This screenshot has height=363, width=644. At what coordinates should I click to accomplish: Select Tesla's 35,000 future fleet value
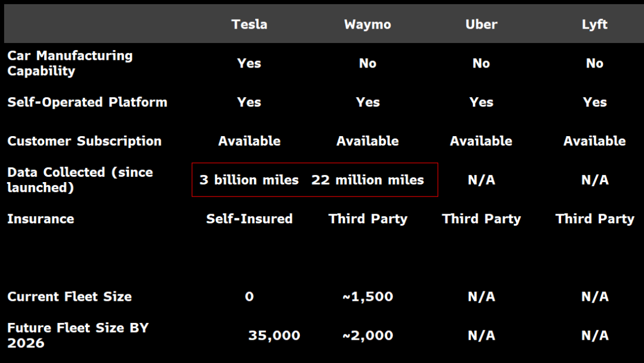point(274,336)
